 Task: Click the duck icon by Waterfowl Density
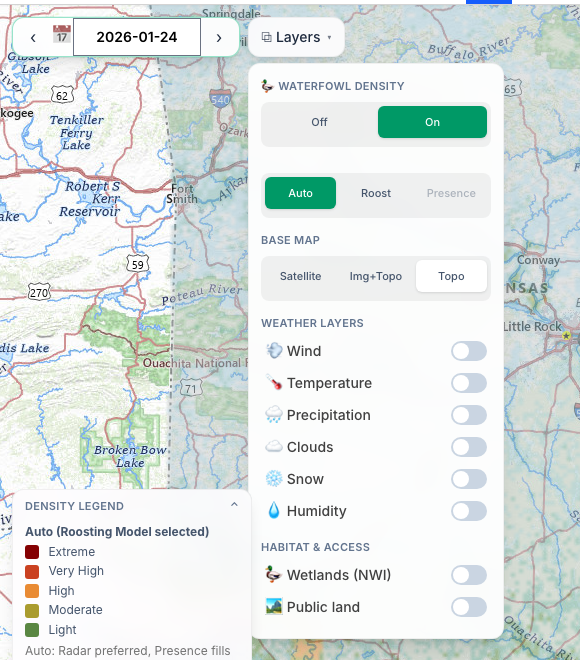pos(267,86)
